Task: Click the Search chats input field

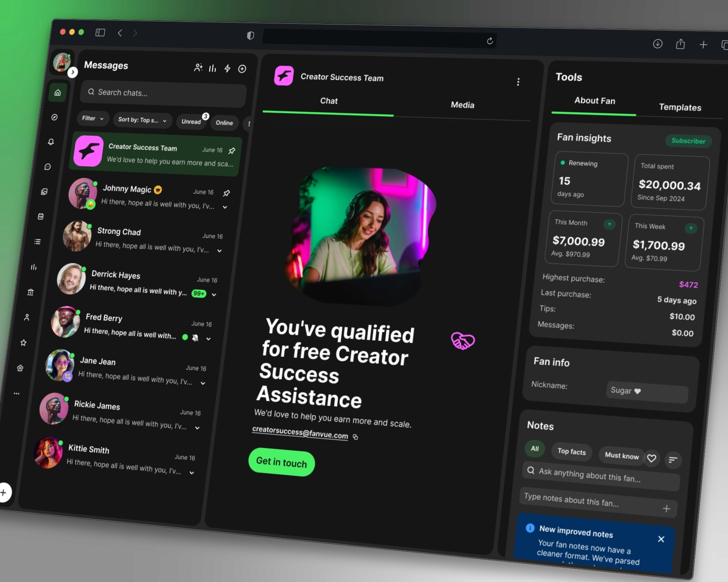Action: coord(163,93)
